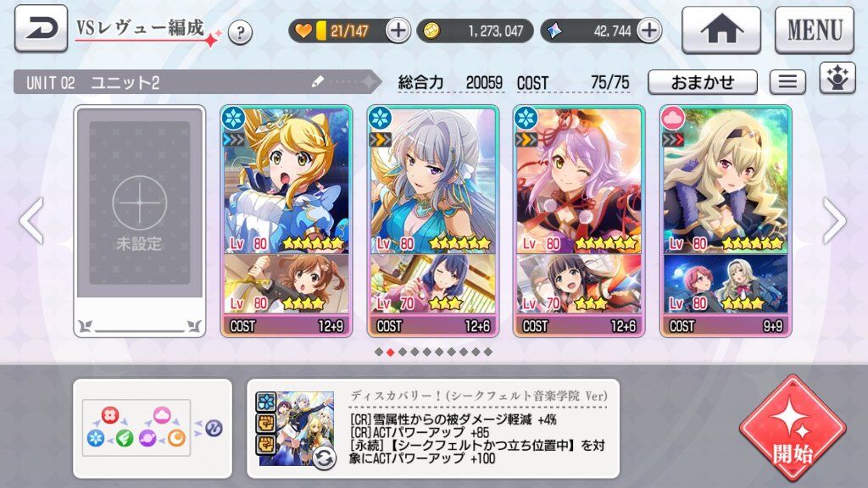Screen dimensions: 868x488
Task: Swap the memoir with the refresh icon
Action: tap(324, 457)
